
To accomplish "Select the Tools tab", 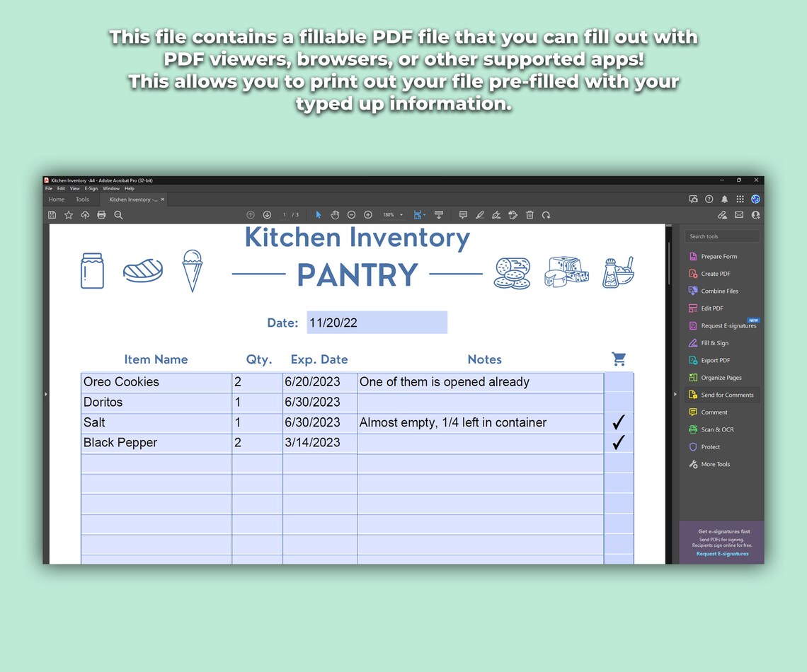I will click(83, 199).
